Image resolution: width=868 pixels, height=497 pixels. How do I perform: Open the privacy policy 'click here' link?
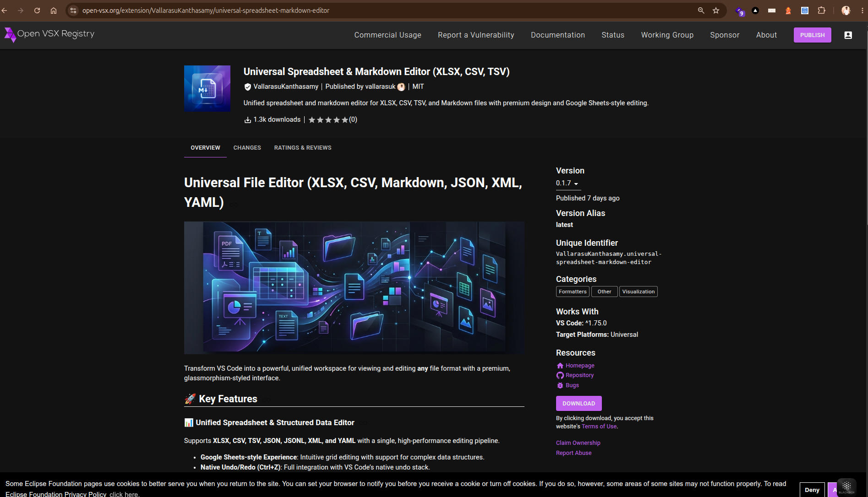tap(124, 494)
